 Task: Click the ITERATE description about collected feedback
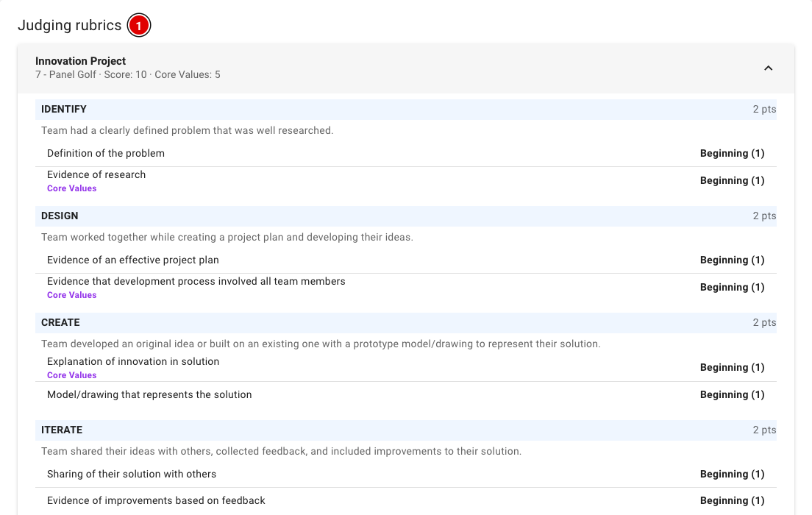[281, 451]
